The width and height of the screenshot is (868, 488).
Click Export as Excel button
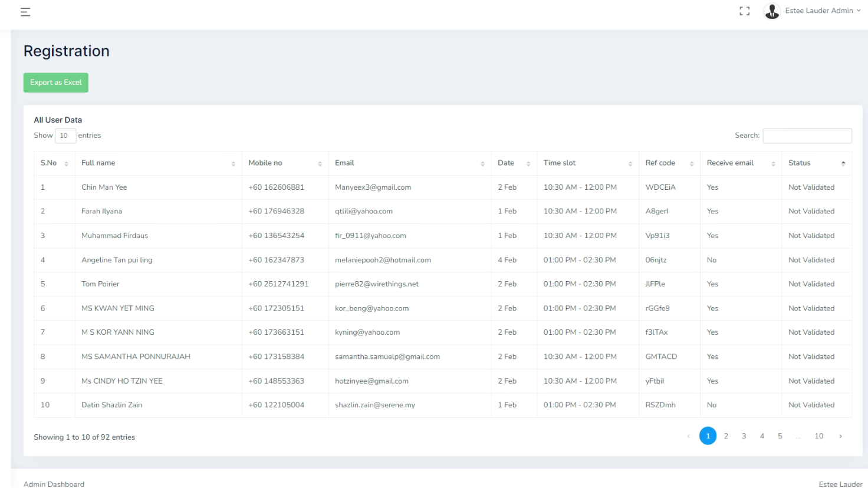pos(56,83)
